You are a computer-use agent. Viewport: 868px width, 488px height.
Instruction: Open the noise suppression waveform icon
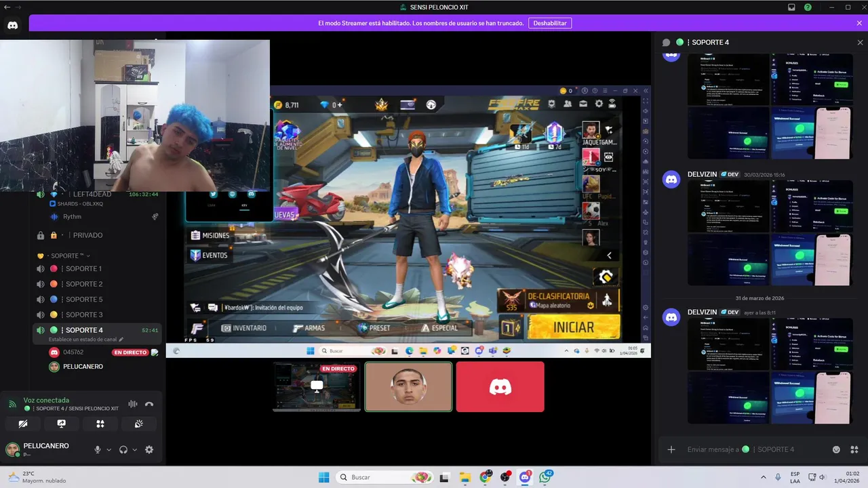click(133, 404)
